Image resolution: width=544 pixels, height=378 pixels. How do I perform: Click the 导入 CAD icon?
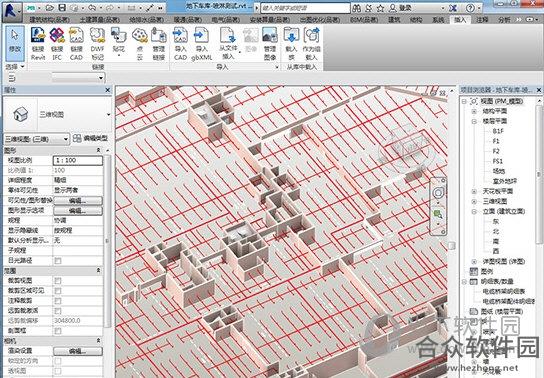180,44
